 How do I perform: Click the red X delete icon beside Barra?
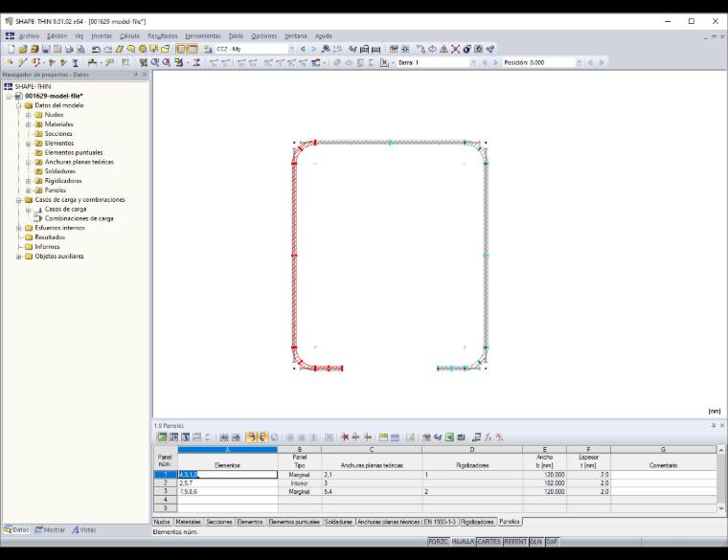coord(384,62)
